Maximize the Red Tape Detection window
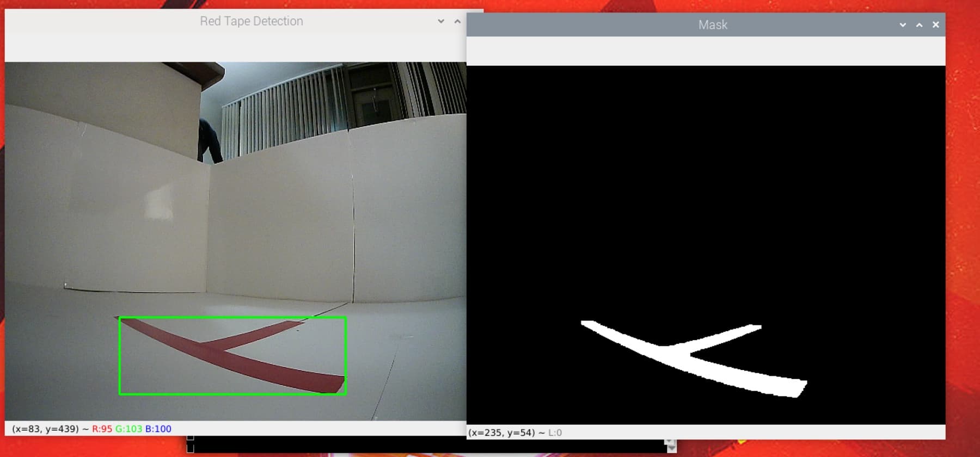The image size is (980, 457). 457,21
